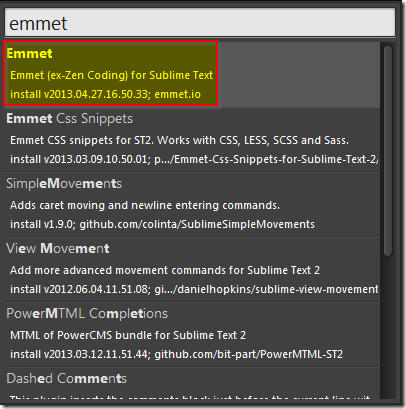Choose Emmet Css Snippets package
Screen dimensions: 406x409
click(x=69, y=119)
